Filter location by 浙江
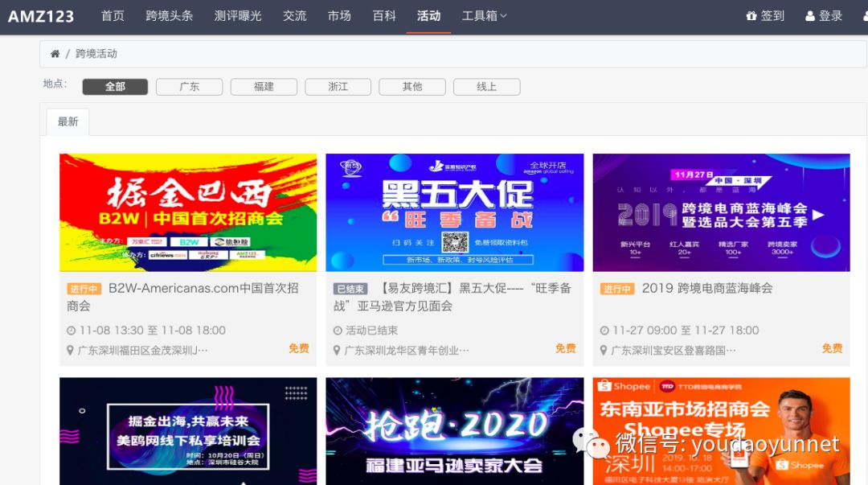 338,87
